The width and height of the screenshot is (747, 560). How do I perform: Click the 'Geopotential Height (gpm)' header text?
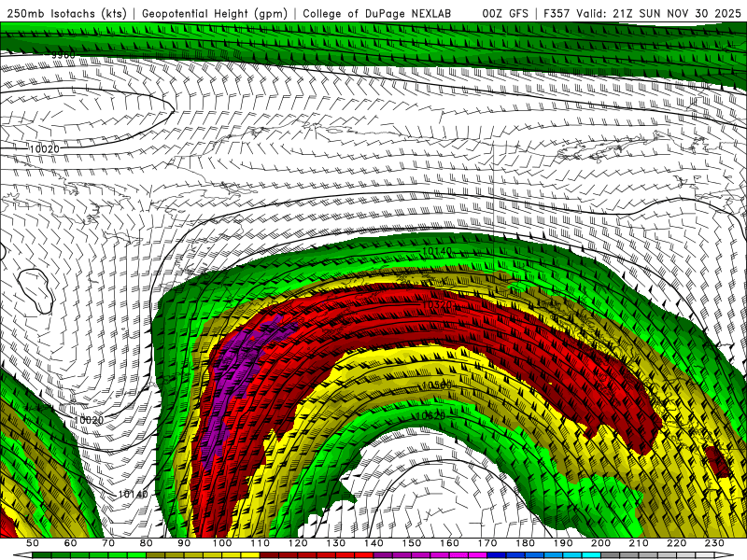pyautogui.click(x=215, y=13)
